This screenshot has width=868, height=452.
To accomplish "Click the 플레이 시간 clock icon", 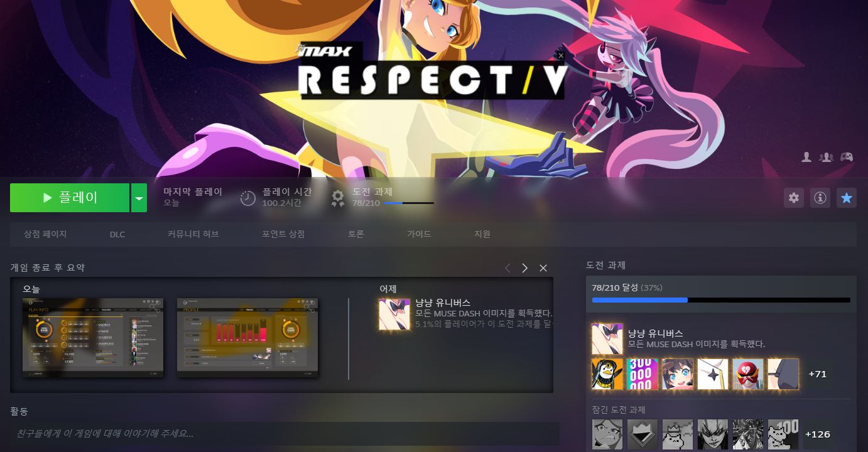I will click(x=248, y=198).
